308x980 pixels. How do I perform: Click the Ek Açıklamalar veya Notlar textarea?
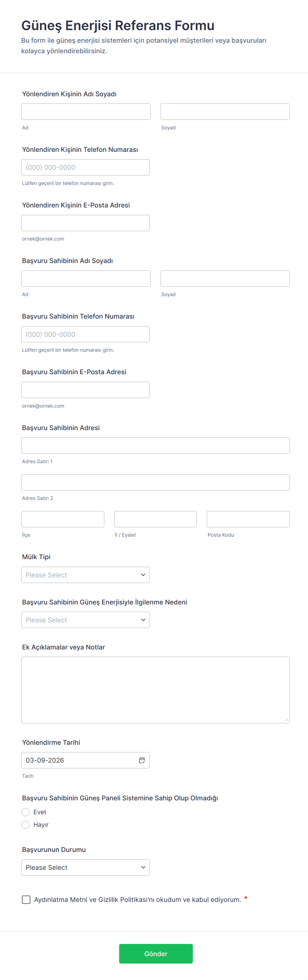155,690
